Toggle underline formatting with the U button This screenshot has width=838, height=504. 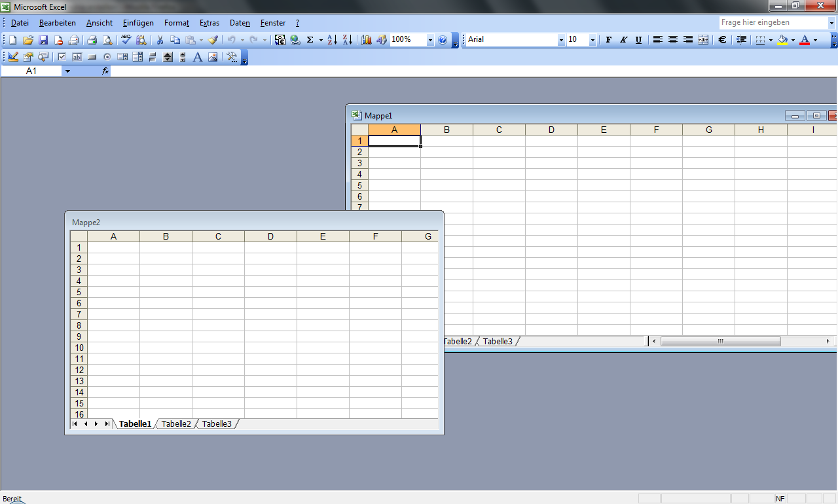(639, 40)
